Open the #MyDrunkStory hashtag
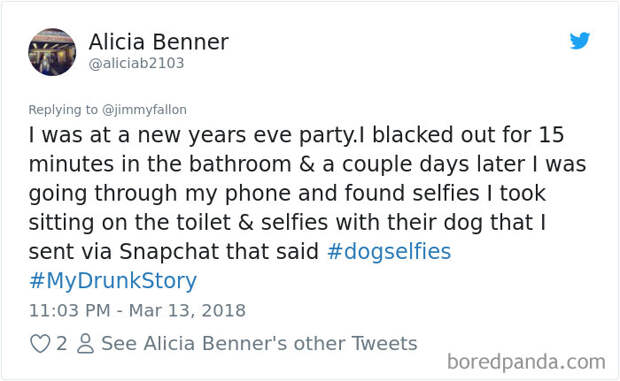 click(x=113, y=281)
